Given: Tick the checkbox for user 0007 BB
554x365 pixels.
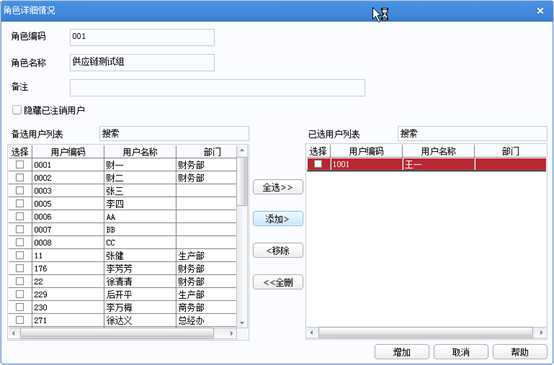Looking at the screenshot, I should (20, 229).
